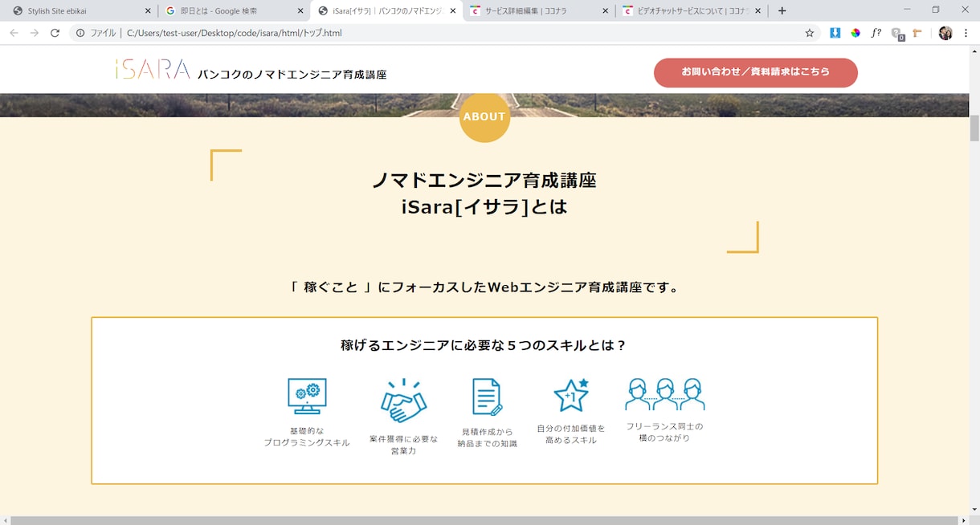This screenshot has height=525, width=980.
Task: Click the iSARA logo in the header
Action: coord(153,70)
